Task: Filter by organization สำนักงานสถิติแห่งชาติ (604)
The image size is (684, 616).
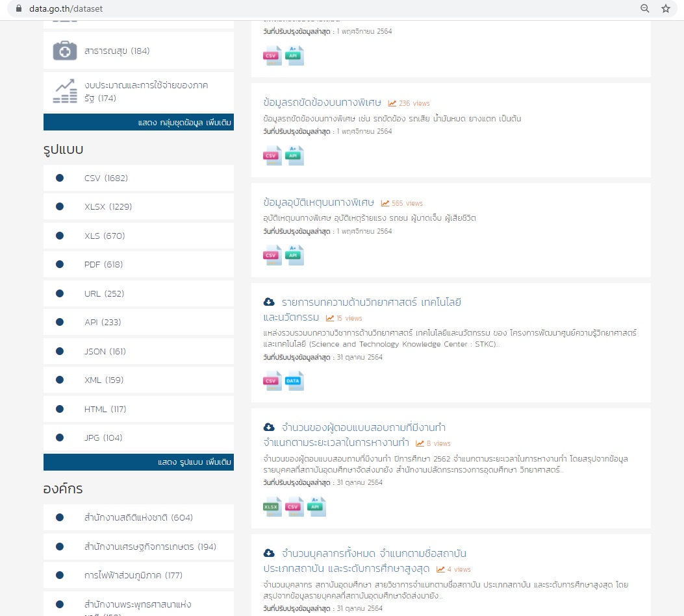Action: click(x=138, y=517)
